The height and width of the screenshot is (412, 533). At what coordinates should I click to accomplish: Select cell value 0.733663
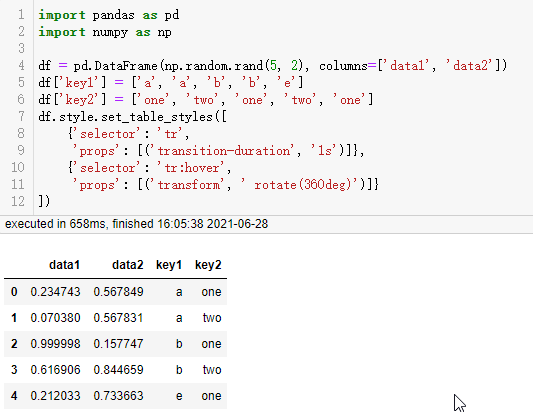coord(118,396)
